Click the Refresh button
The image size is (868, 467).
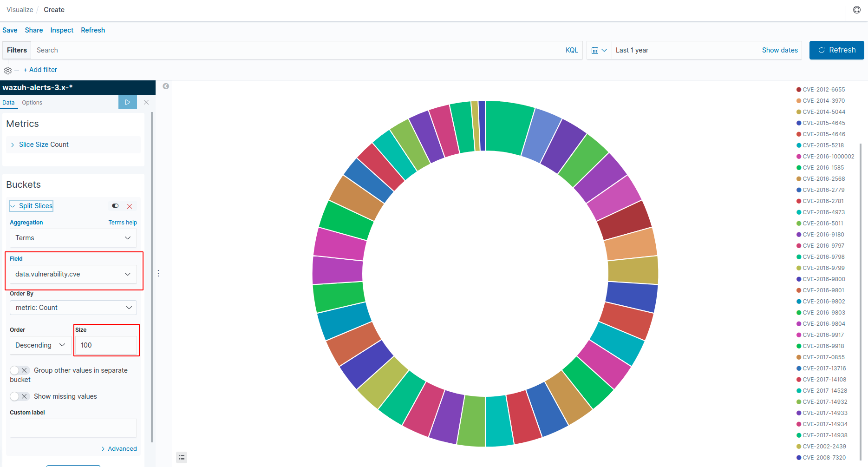836,50
